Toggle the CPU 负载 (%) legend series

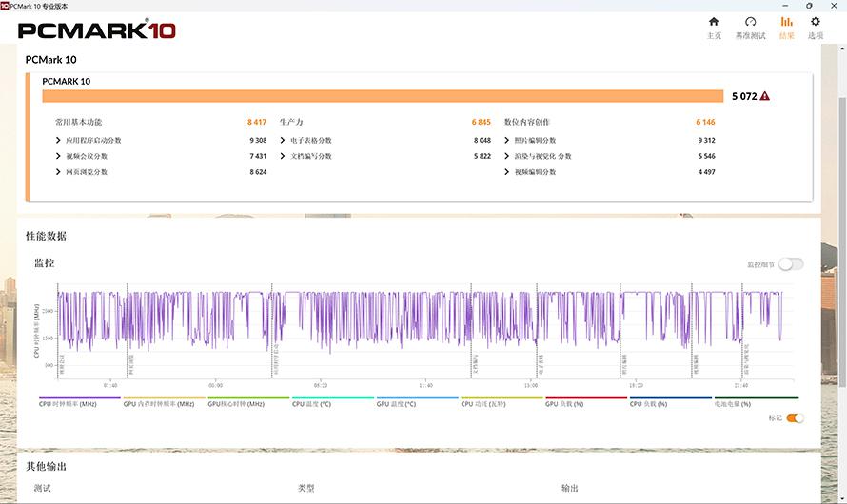670,401
